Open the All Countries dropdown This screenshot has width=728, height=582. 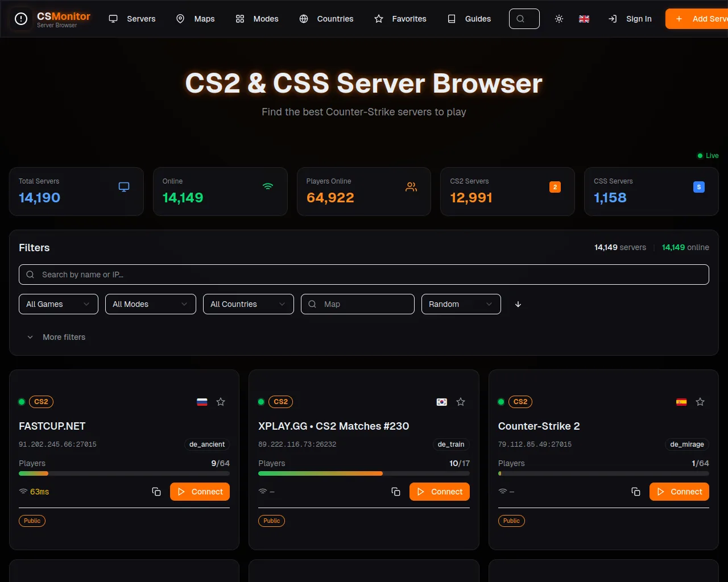[x=249, y=304]
